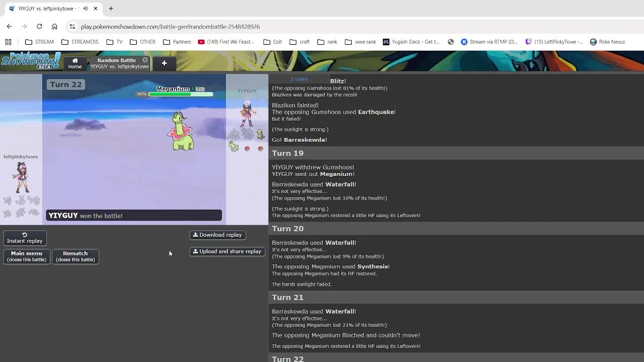Click the Meganium icon in YIYGUY's team
The width and height of the screenshot is (644, 362).
coord(233,146)
